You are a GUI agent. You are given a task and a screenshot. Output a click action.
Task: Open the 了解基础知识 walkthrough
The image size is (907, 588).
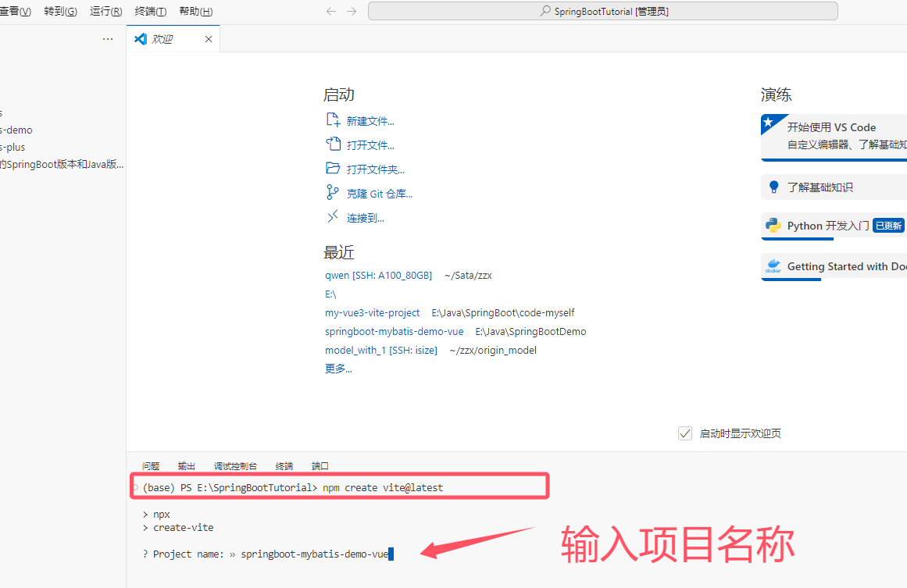834,187
